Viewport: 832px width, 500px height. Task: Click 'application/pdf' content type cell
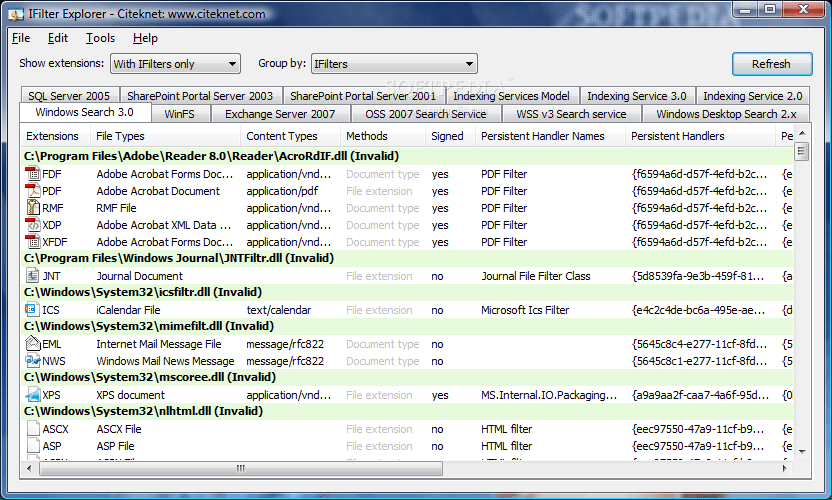click(282, 191)
